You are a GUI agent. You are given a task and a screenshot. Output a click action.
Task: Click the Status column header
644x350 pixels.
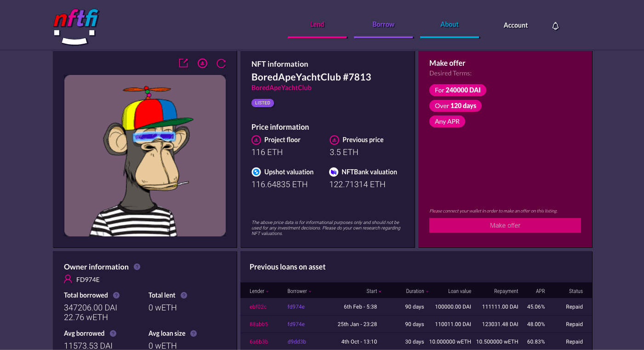pyautogui.click(x=576, y=291)
